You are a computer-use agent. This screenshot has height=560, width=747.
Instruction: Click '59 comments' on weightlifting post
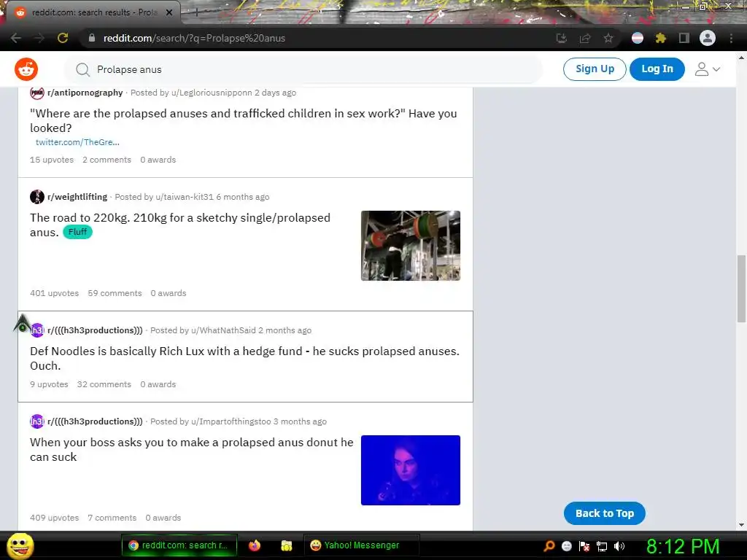point(115,293)
